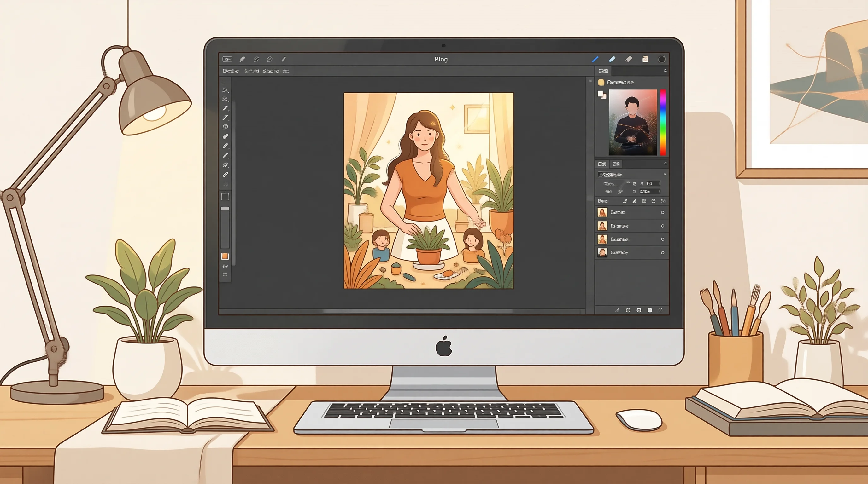Select the light-blue highlighter tool in top-right toolbar
The height and width of the screenshot is (484, 868).
(612, 59)
